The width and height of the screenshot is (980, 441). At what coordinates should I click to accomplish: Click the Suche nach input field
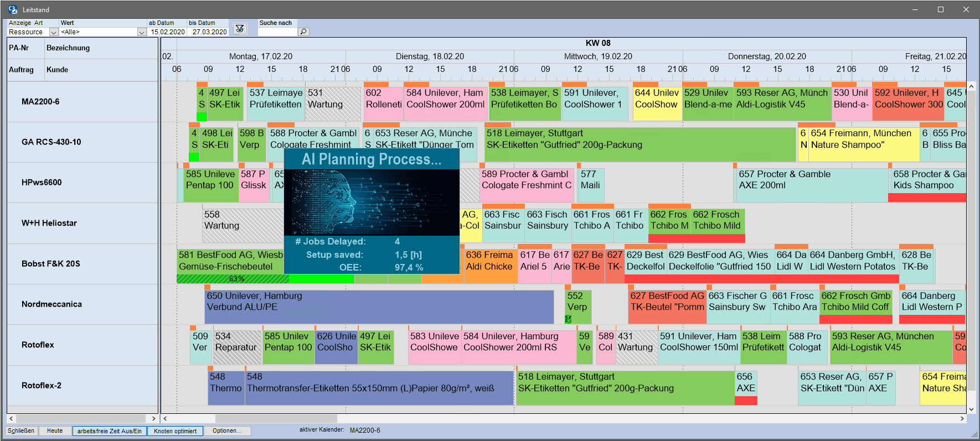[x=278, y=32]
